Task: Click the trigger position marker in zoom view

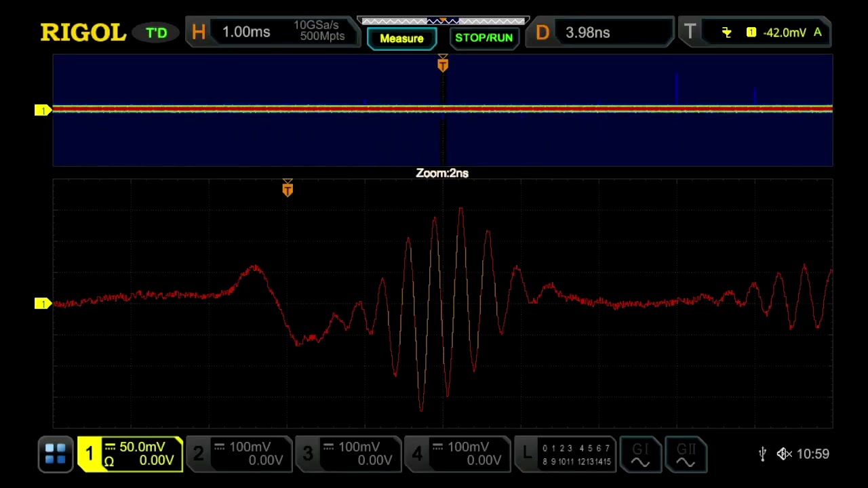Action: (288, 188)
